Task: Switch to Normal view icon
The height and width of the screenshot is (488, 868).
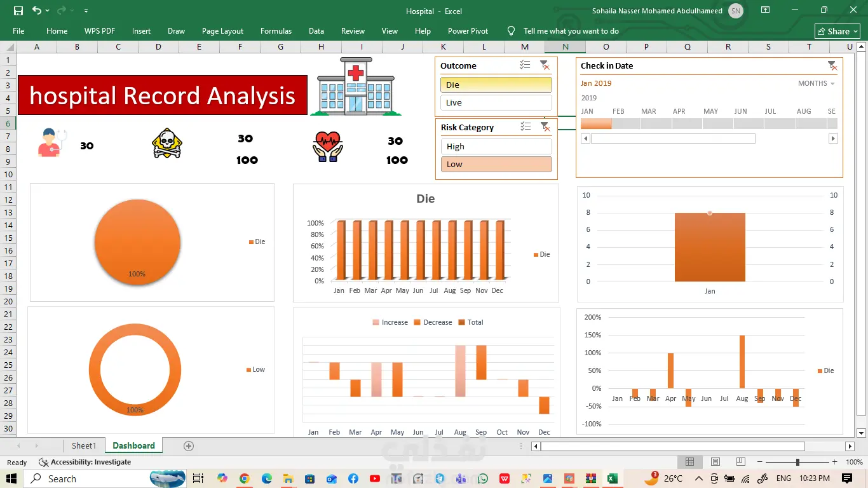Action: click(x=690, y=462)
